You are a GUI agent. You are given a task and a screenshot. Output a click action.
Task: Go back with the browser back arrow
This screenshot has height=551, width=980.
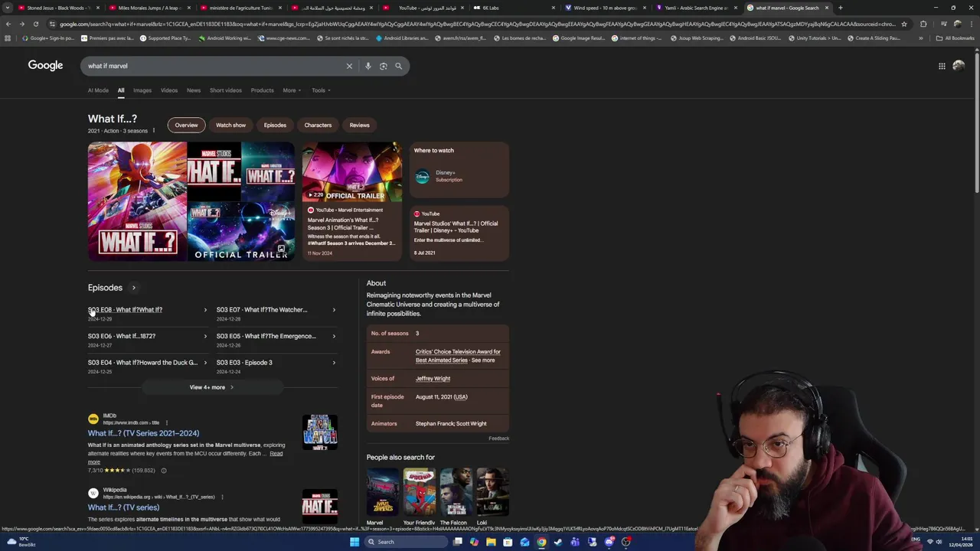8,24
